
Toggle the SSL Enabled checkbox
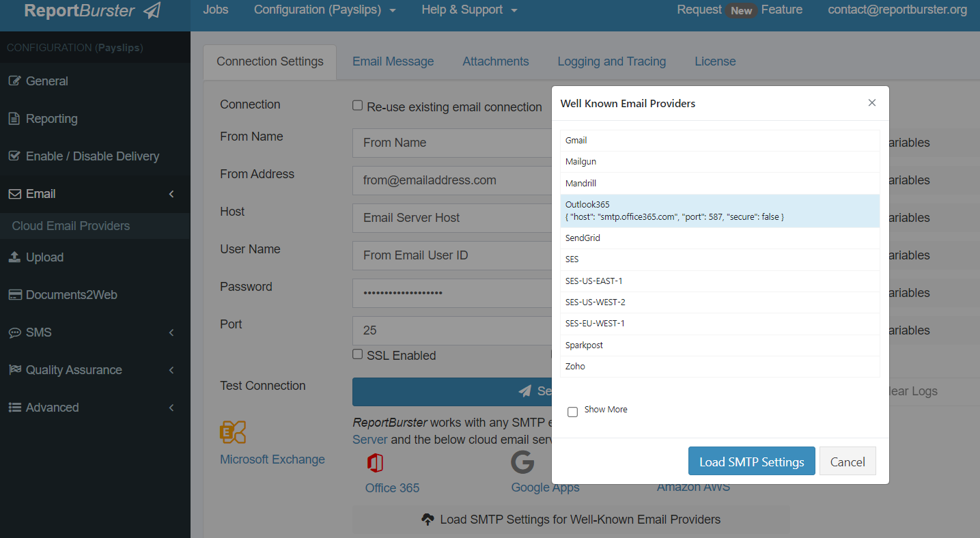[x=357, y=354]
